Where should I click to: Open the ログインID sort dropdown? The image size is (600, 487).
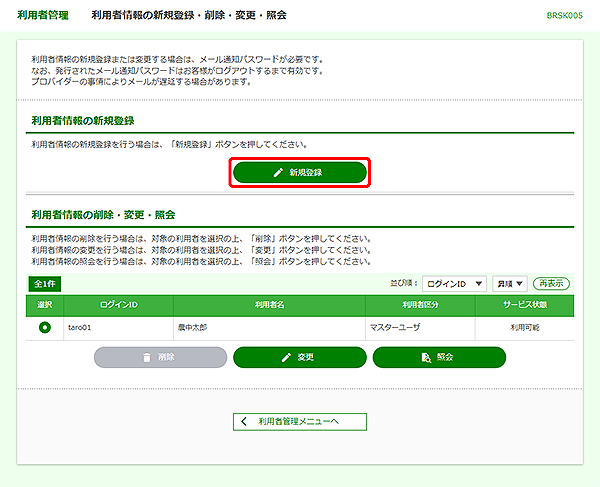(x=454, y=284)
